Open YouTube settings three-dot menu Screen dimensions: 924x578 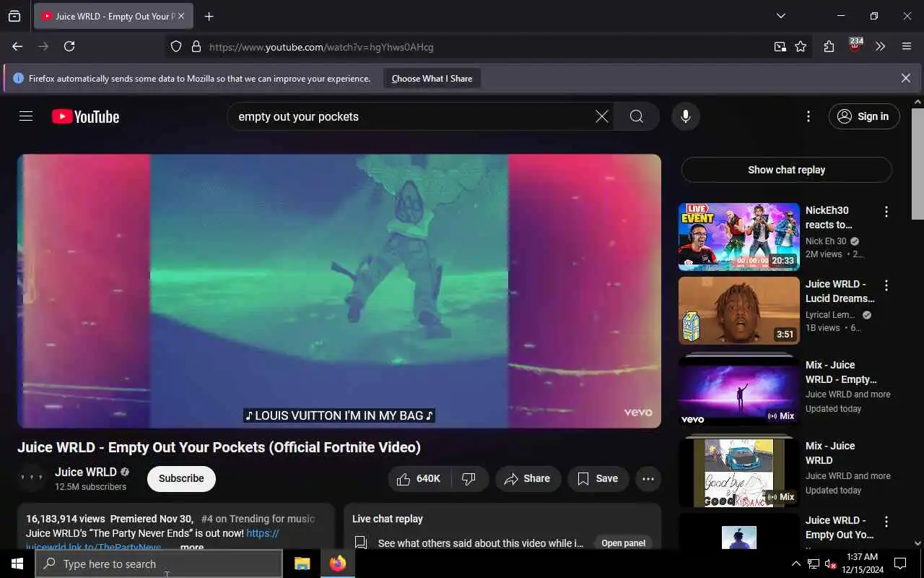tap(808, 116)
